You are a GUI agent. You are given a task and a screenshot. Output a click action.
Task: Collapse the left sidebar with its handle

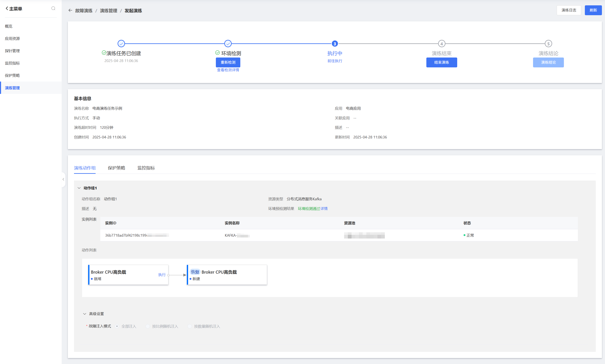coord(63,179)
